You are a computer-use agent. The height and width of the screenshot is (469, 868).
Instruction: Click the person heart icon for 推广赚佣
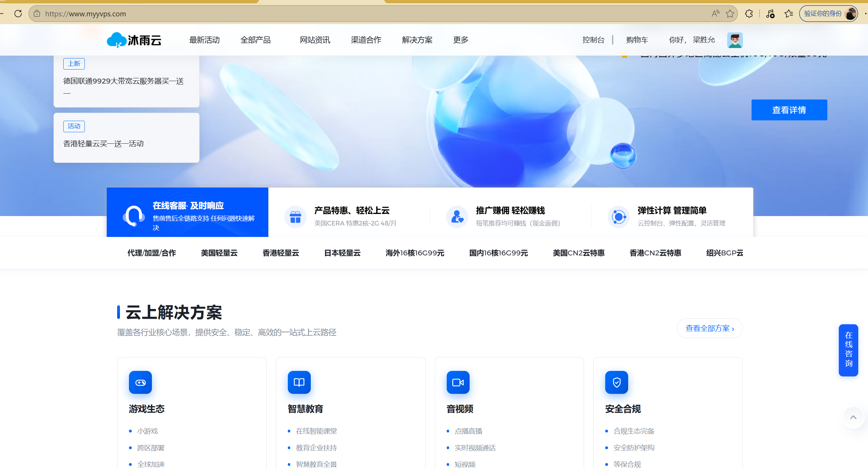(x=457, y=217)
